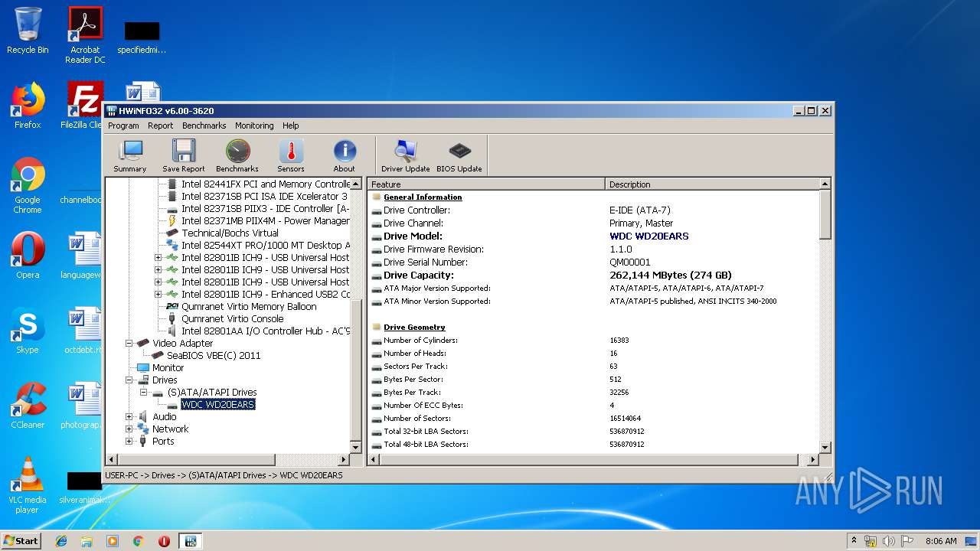980x551 pixels.
Task: Click the Total 48-bit LBA Sectors row
Action: click(x=594, y=445)
